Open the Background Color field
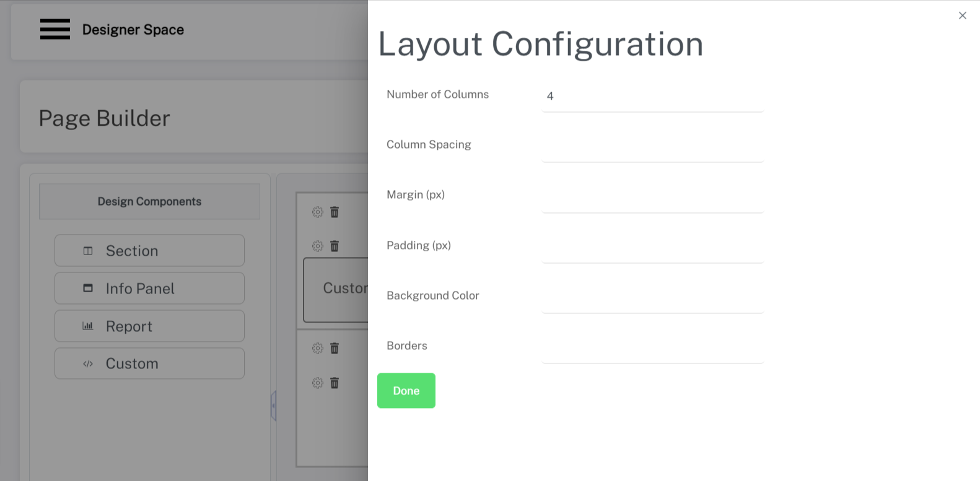The image size is (980, 481). click(652, 298)
